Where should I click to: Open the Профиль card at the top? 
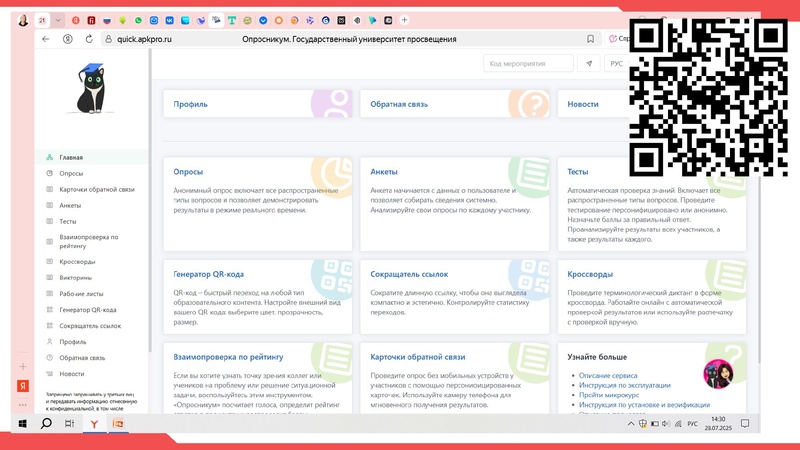[258, 104]
